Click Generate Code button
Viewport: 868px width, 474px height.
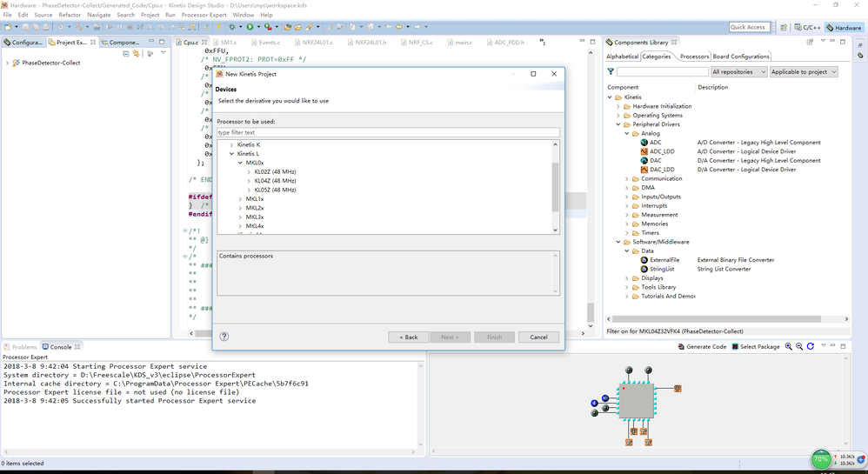click(x=702, y=347)
